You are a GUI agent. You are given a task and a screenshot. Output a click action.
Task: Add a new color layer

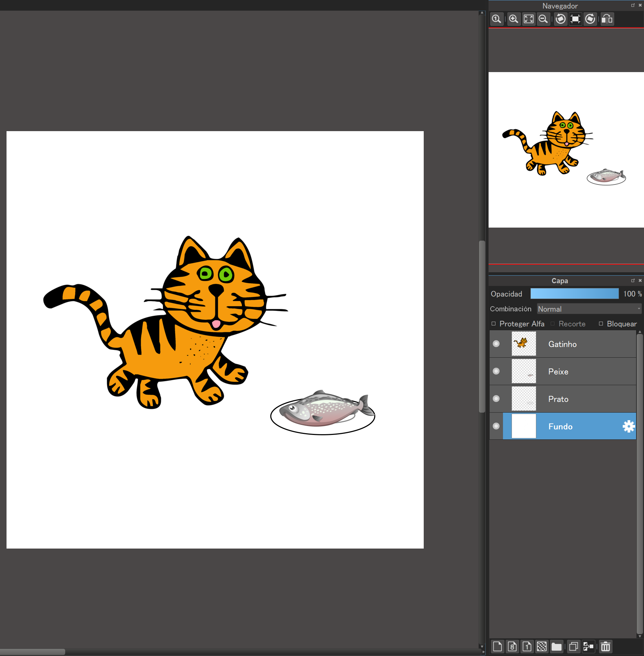pyautogui.click(x=497, y=647)
